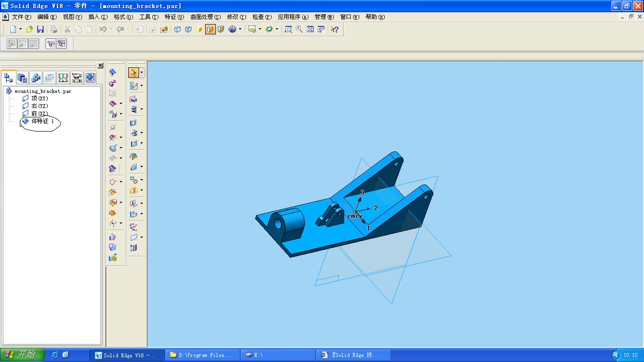Switch to the E:\ taskbar window

point(277,355)
